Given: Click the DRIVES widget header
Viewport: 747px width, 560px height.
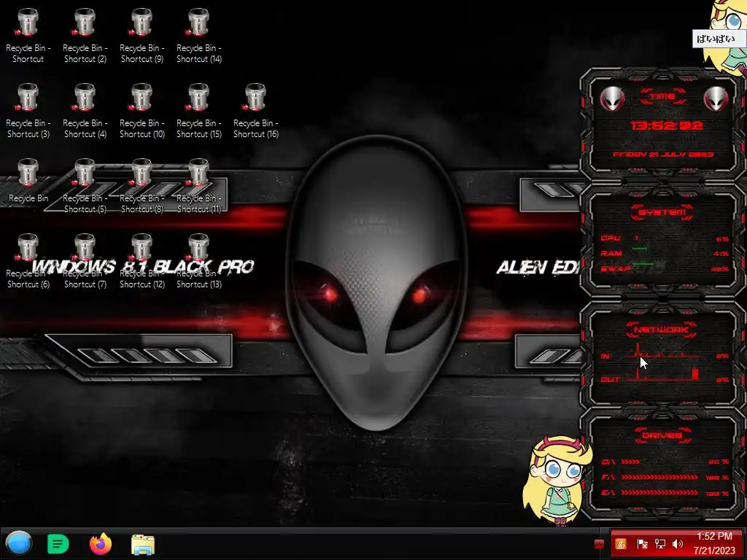Looking at the screenshot, I should coord(662,435).
